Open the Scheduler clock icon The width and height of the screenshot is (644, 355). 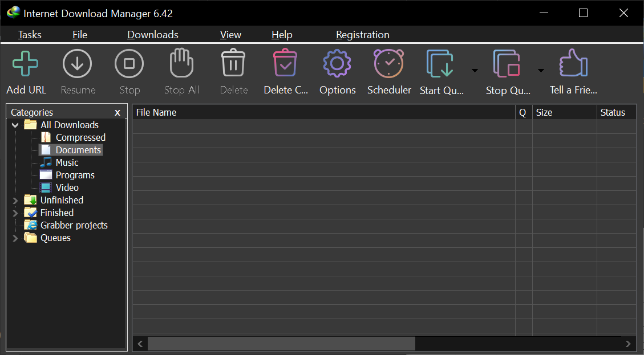tap(388, 64)
